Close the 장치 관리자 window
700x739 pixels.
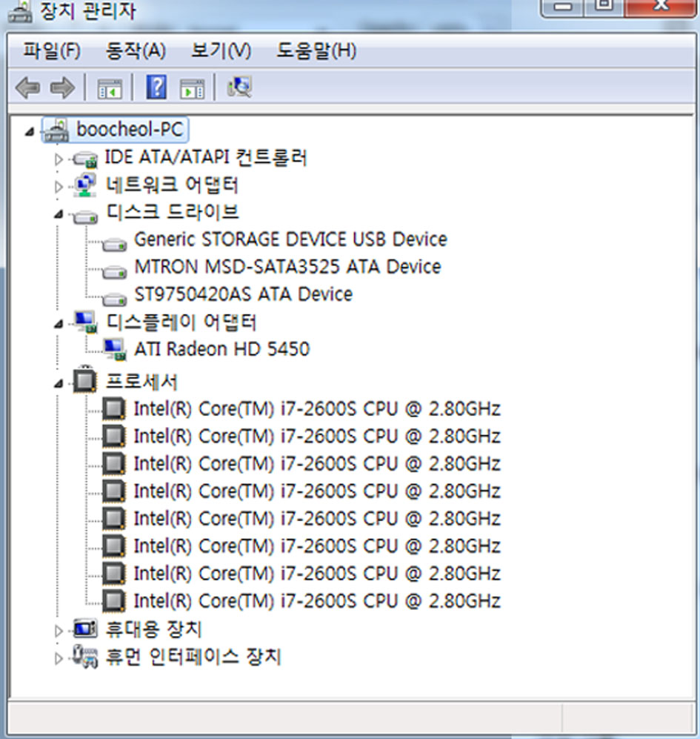pos(661,7)
